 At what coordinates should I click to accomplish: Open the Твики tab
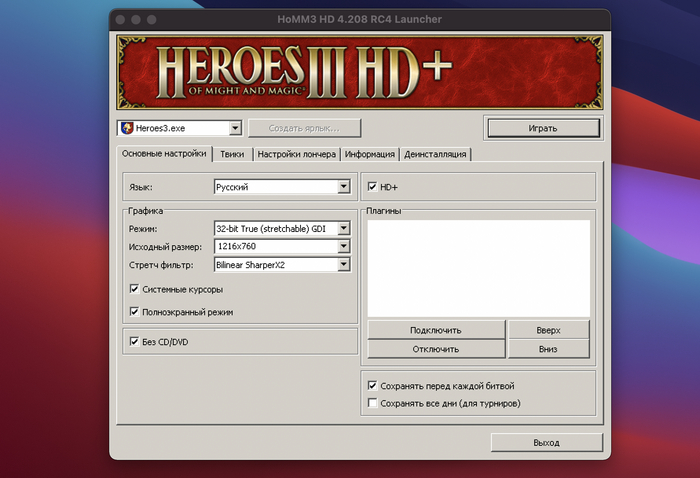coord(232,154)
